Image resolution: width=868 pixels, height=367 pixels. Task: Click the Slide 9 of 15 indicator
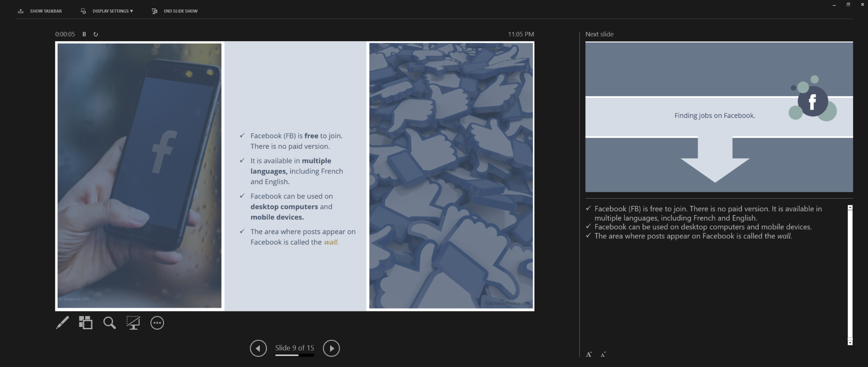coord(295,348)
